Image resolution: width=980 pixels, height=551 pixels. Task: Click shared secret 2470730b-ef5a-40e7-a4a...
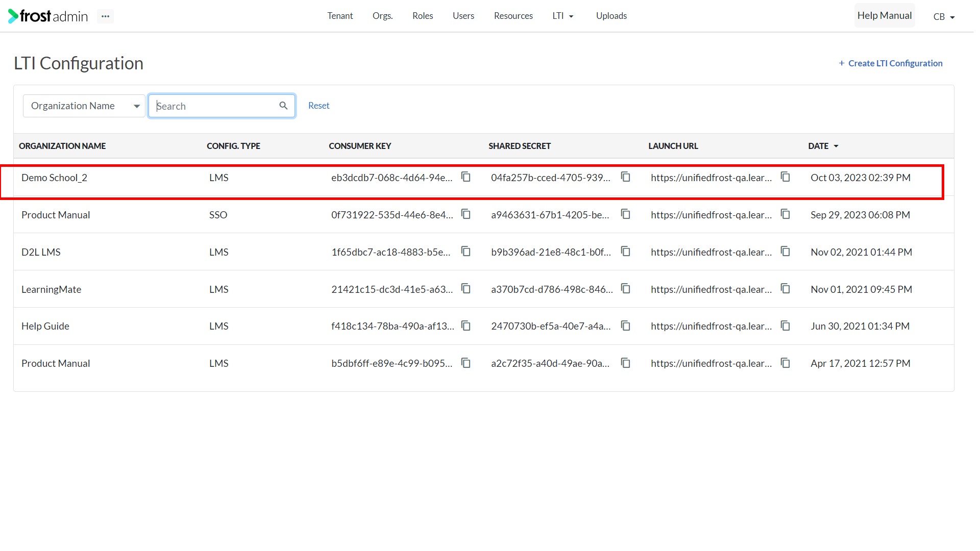click(x=551, y=326)
